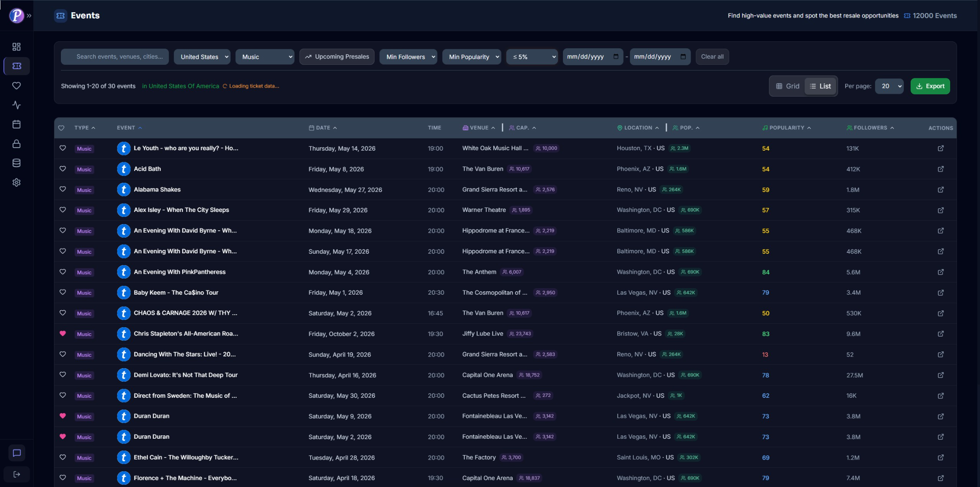The image size is (980, 487).
Task: Open the activity pulse icon in sidebar
Action: (16, 105)
